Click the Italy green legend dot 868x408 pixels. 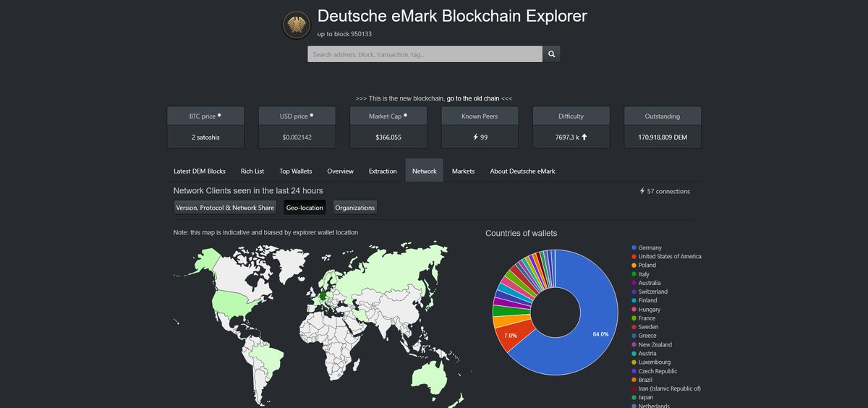(634, 274)
